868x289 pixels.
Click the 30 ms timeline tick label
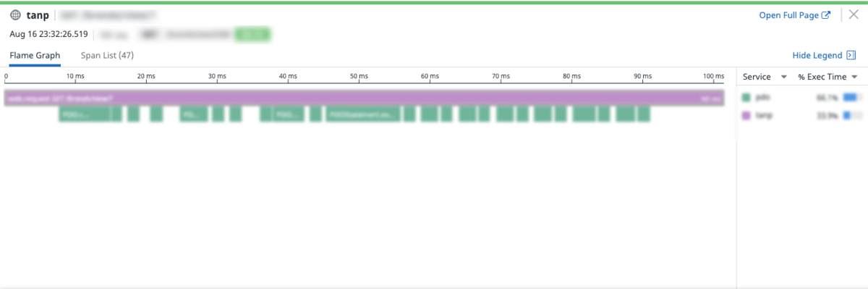pos(216,75)
